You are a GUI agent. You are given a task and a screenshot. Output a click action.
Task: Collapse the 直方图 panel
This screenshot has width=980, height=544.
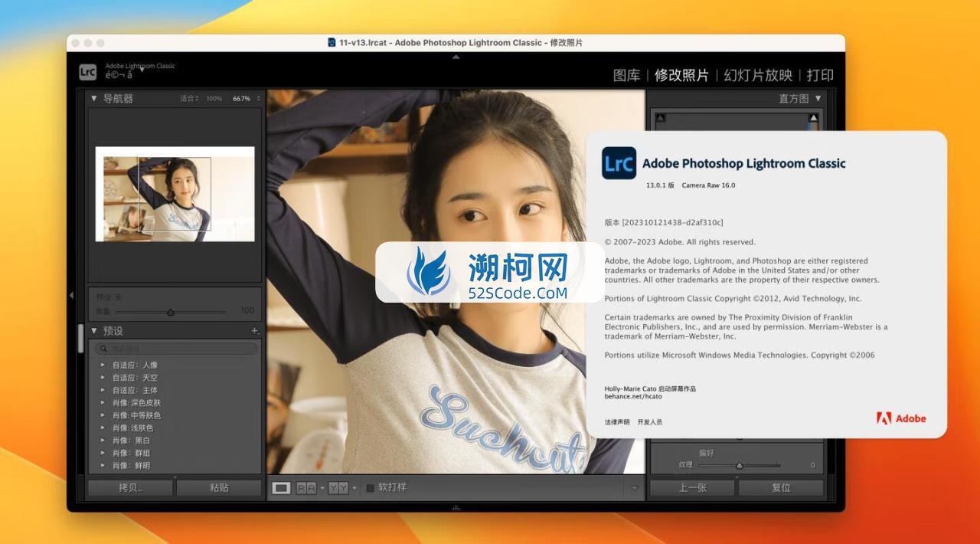(x=818, y=98)
